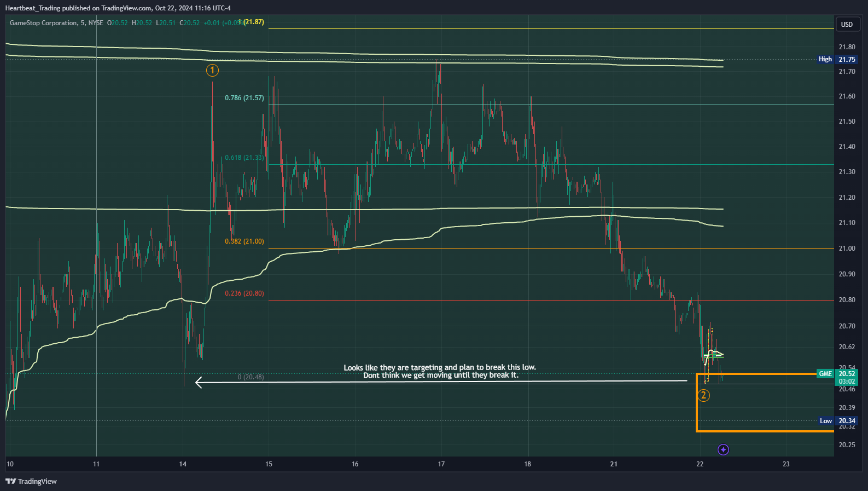Click the Heartbeat_Trading published header text
Viewport: 868px width, 491px height.
118,8
